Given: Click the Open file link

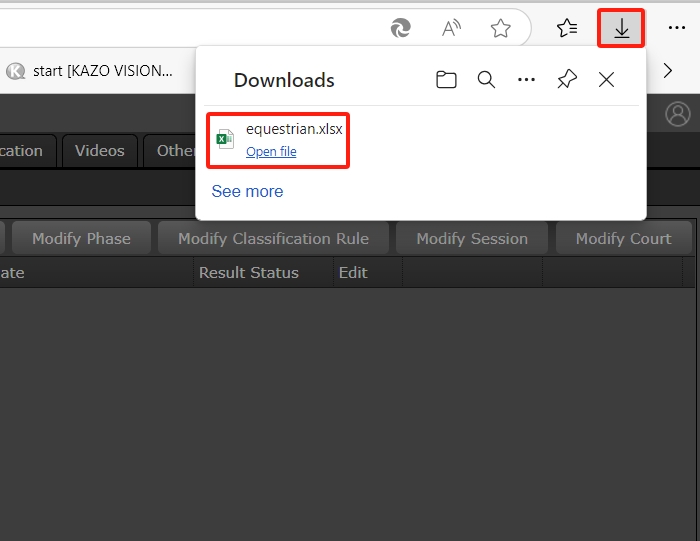Looking at the screenshot, I should [271, 152].
